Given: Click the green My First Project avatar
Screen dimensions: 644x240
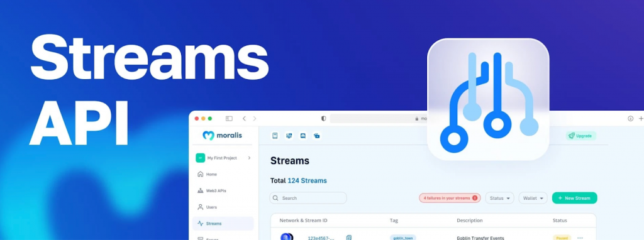Looking at the screenshot, I should pos(200,158).
